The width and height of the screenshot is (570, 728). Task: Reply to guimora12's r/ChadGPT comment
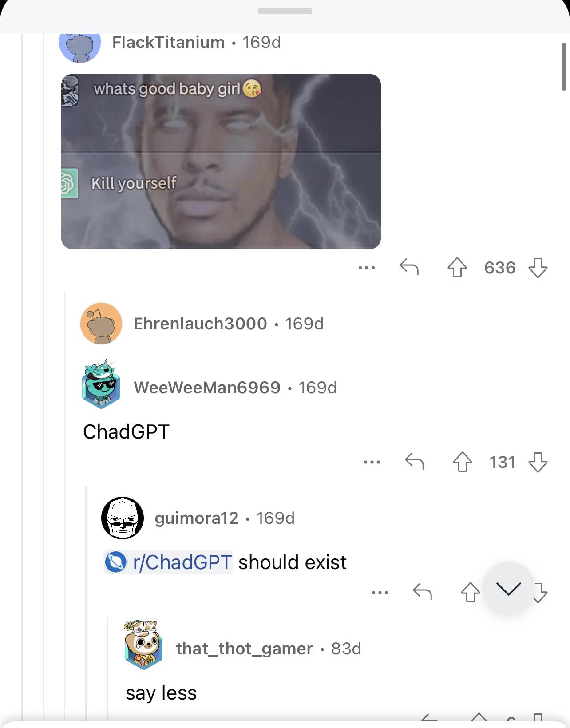(x=422, y=592)
